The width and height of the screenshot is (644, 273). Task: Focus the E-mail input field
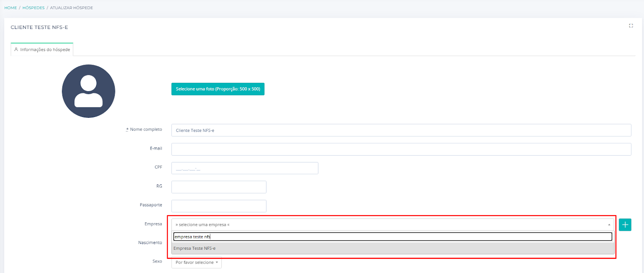click(x=401, y=149)
